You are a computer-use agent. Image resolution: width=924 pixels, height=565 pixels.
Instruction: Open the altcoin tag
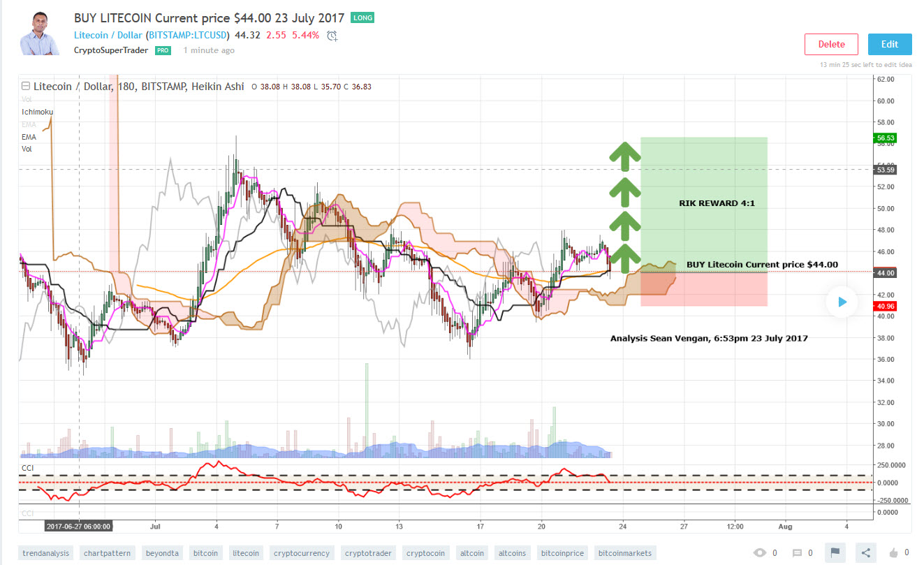pos(472,553)
